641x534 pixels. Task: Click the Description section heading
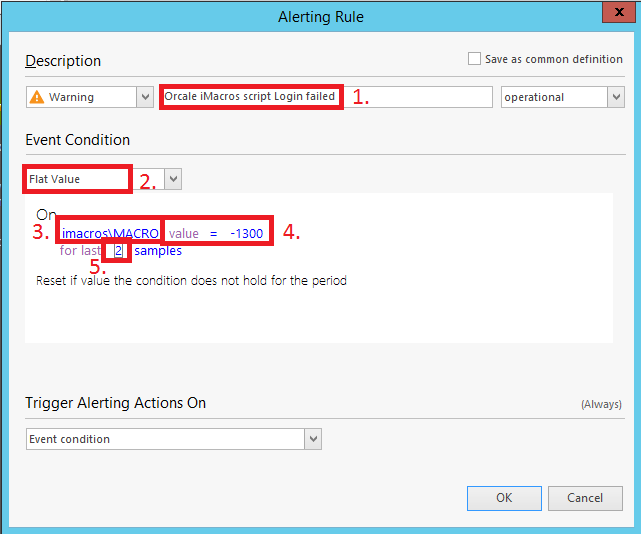click(63, 61)
